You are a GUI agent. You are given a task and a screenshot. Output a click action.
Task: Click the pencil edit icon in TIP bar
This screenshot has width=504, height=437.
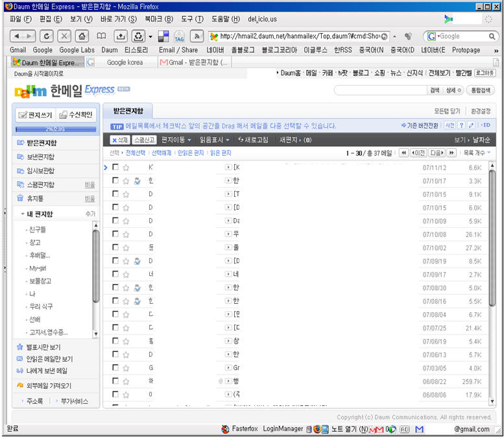pos(471,125)
